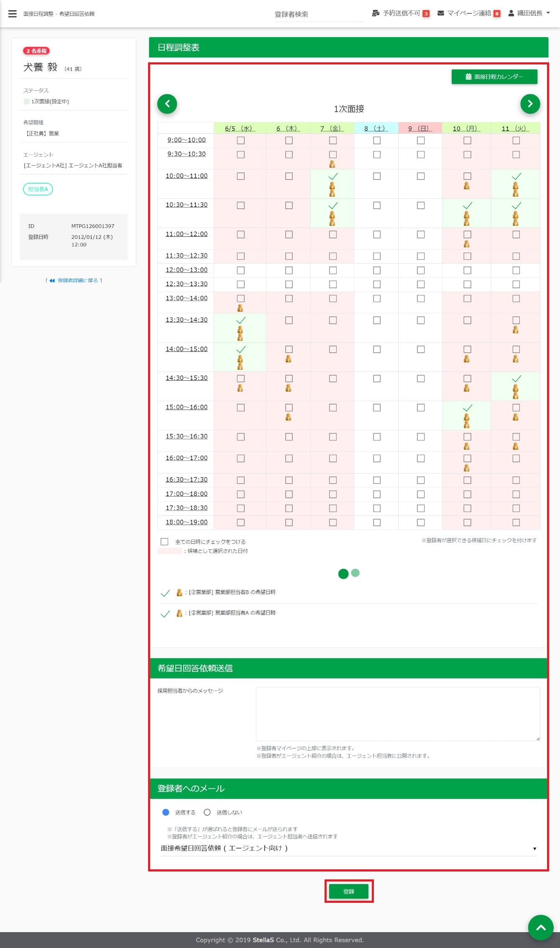Check 全ての日時にチェックをつける checkbox
560x948 pixels.
tap(165, 542)
